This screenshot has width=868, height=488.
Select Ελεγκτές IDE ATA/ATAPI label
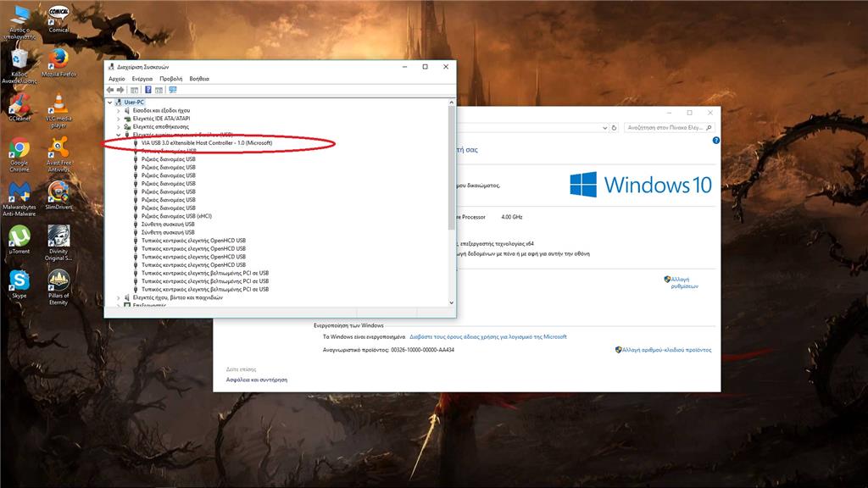pyautogui.click(x=161, y=119)
